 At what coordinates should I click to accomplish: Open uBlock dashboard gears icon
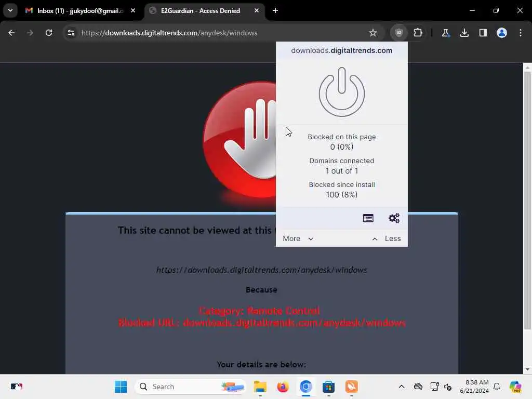coord(394,218)
